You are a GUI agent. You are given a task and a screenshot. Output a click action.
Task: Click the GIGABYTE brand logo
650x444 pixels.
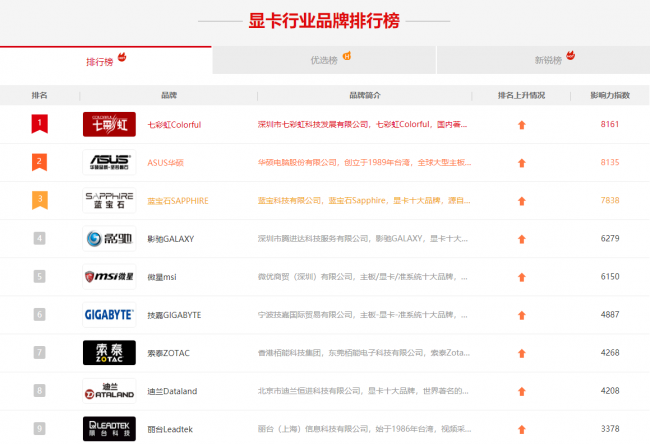coord(109,315)
